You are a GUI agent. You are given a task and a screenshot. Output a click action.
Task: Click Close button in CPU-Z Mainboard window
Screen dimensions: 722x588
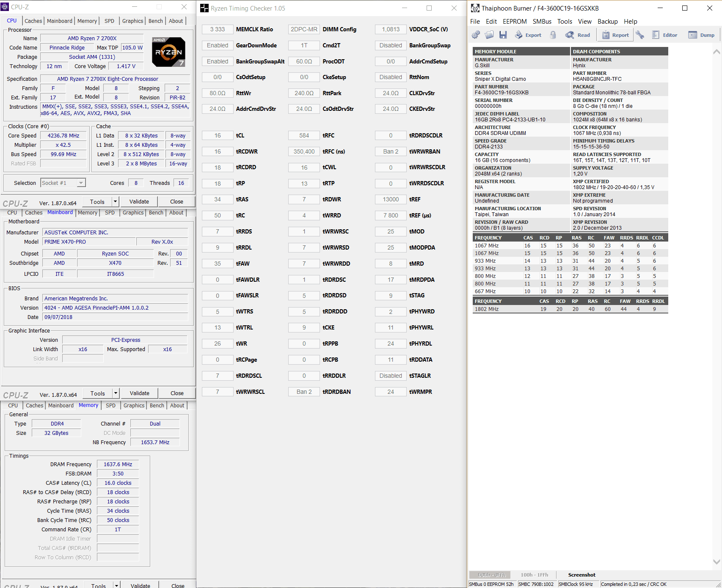tap(177, 393)
